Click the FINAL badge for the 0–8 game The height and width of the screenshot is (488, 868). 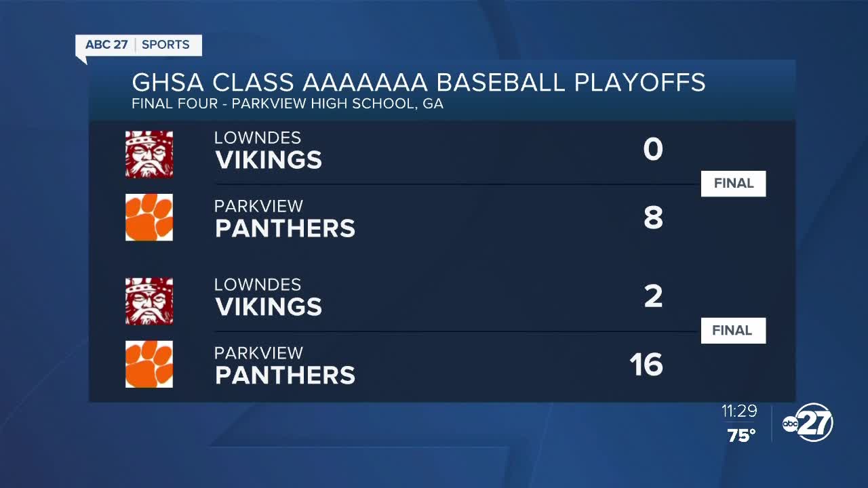(733, 184)
